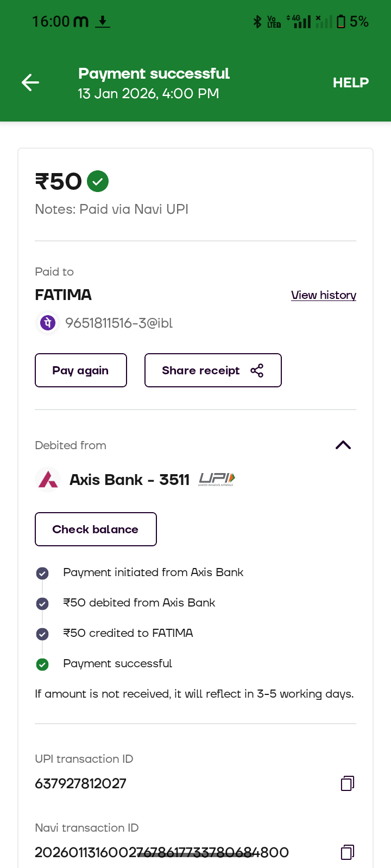Tap the back arrow icon
Viewport: 391px width, 868px height.
pyautogui.click(x=30, y=82)
